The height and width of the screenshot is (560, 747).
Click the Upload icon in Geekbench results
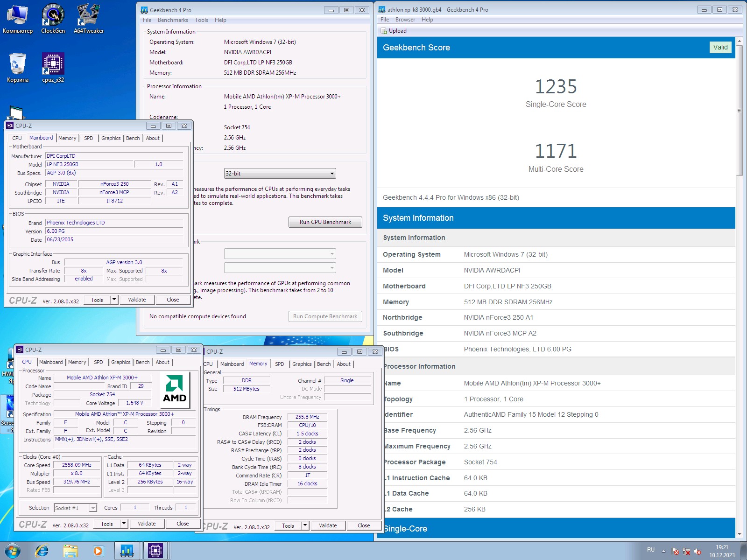point(384,31)
